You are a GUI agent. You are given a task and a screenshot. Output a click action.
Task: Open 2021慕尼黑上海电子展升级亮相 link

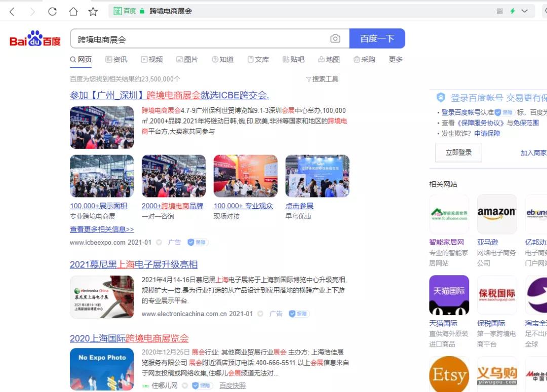click(134, 265)
